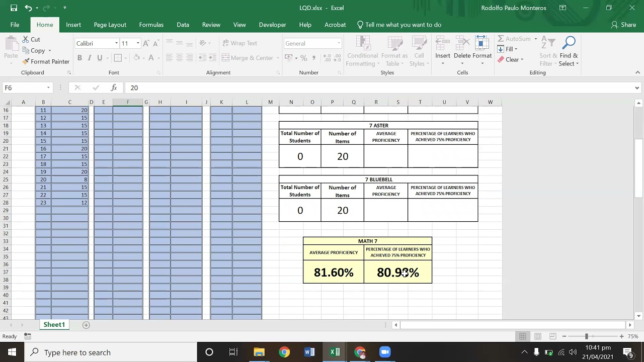
Task: Click the zoom slider handle
Action: point(586,336)
